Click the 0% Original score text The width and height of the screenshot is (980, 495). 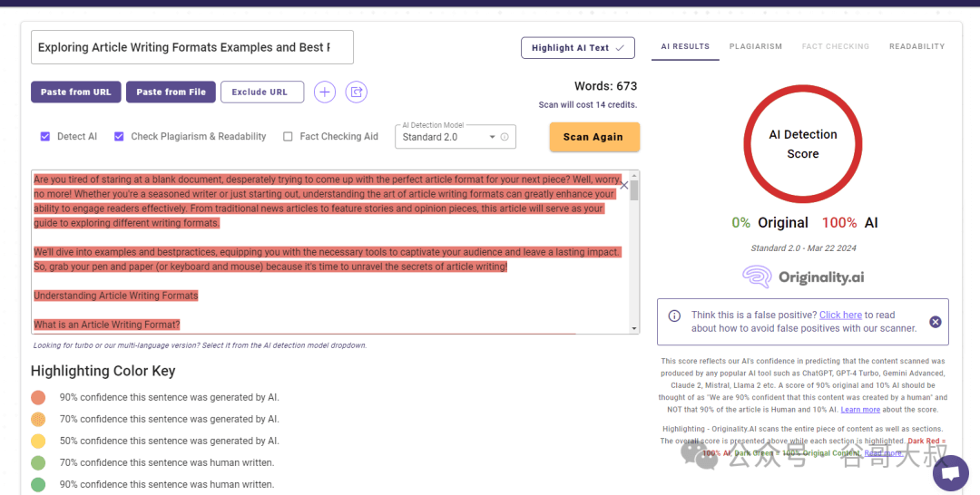click(770, 223)
